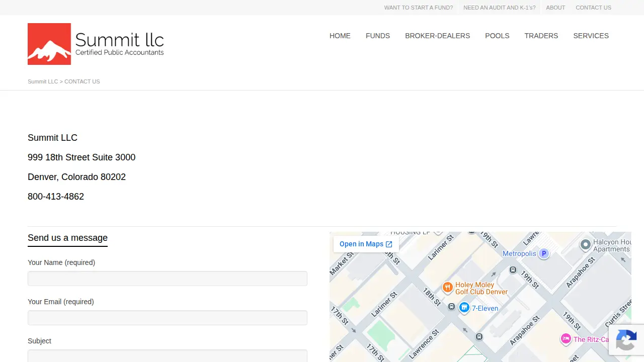The image size is (644, 362).
Task: Select the 7-Eleven store map pin
Action: pyautogui.click(x=464, y=307)
